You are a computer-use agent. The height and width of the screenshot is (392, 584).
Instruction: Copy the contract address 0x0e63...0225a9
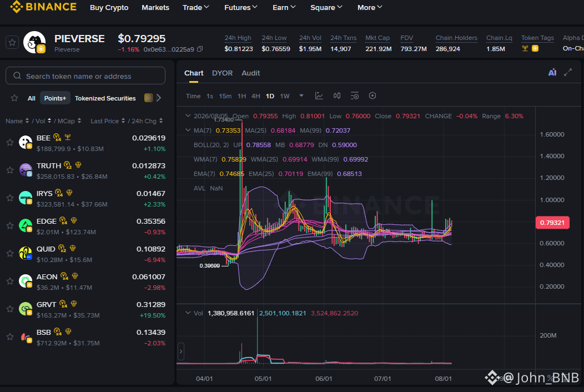[x=200, y=49]
